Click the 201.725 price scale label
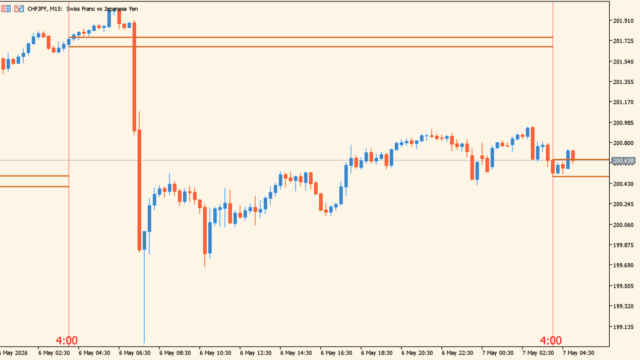 coord(623,41)
